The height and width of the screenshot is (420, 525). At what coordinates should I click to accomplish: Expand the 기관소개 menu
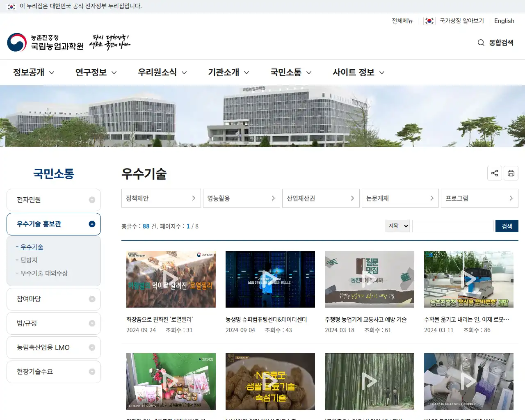click(x=228, y=73)
